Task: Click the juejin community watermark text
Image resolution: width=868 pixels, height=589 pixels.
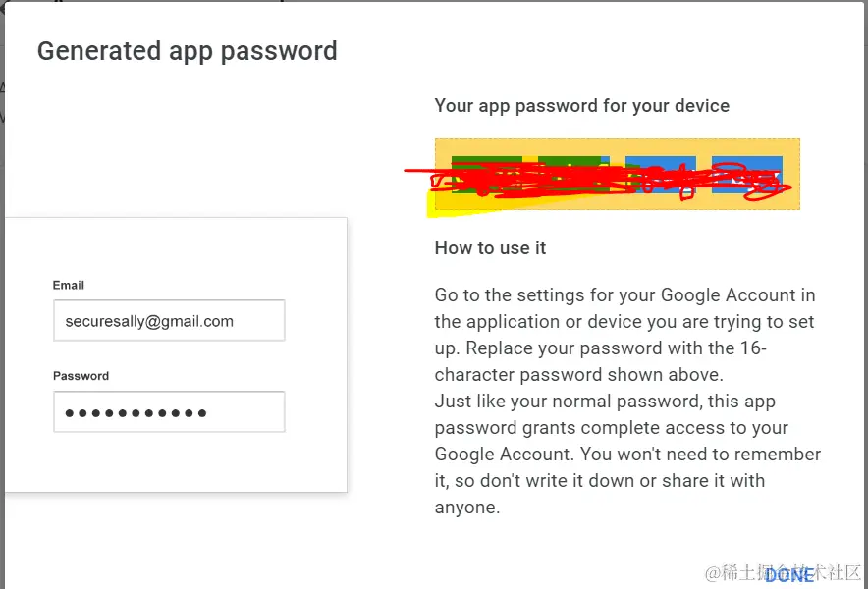Action: [x=783, y=573]
